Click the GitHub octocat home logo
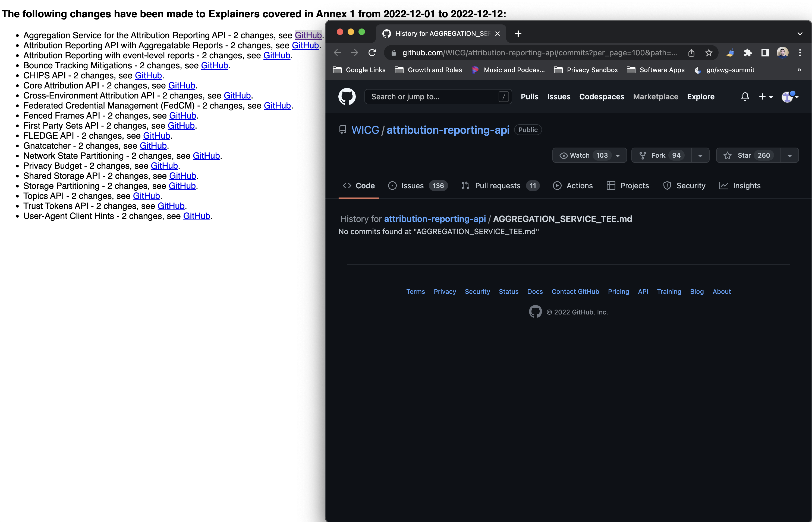This screenshot has width=812, height=522. coord(347,96)
